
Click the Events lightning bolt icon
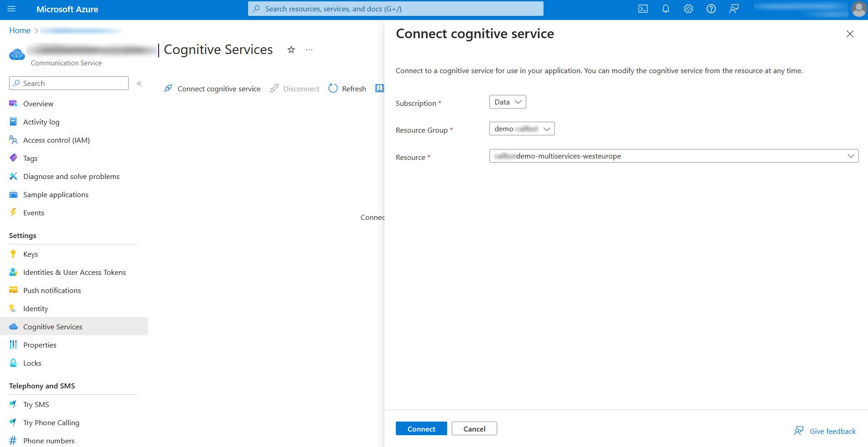(13, 213)
